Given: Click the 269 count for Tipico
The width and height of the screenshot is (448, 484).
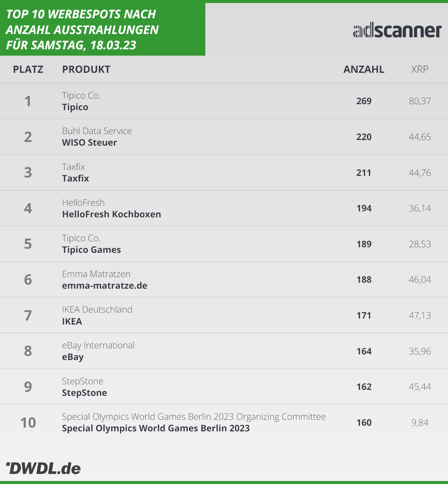Looking at the screenshot, I should pyautogui.click(x=364, y=101).
